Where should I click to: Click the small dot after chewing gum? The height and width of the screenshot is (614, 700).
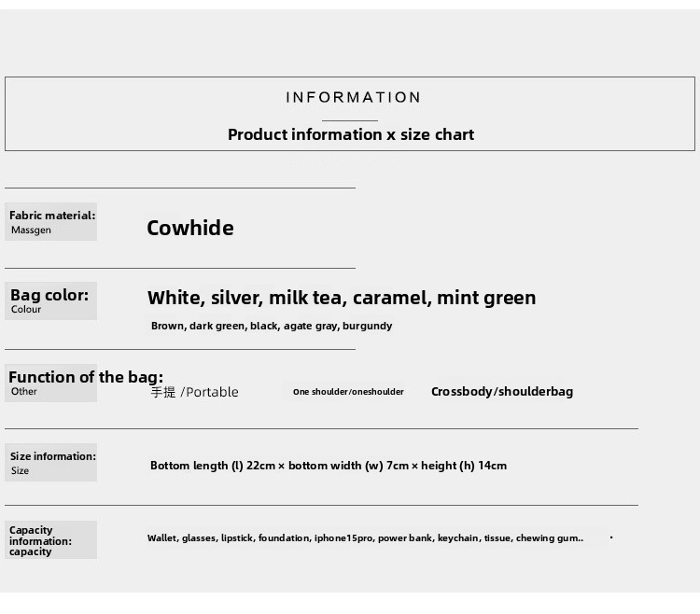[611, 537]
